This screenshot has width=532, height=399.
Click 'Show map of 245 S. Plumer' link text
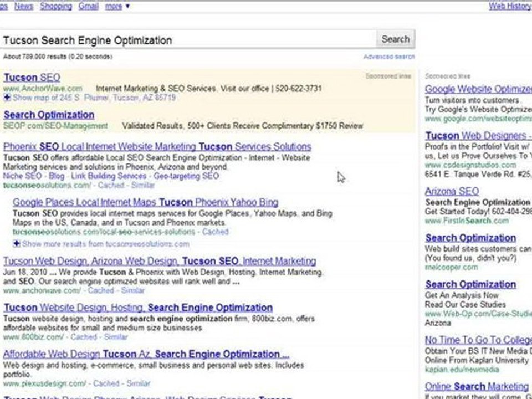94,98
